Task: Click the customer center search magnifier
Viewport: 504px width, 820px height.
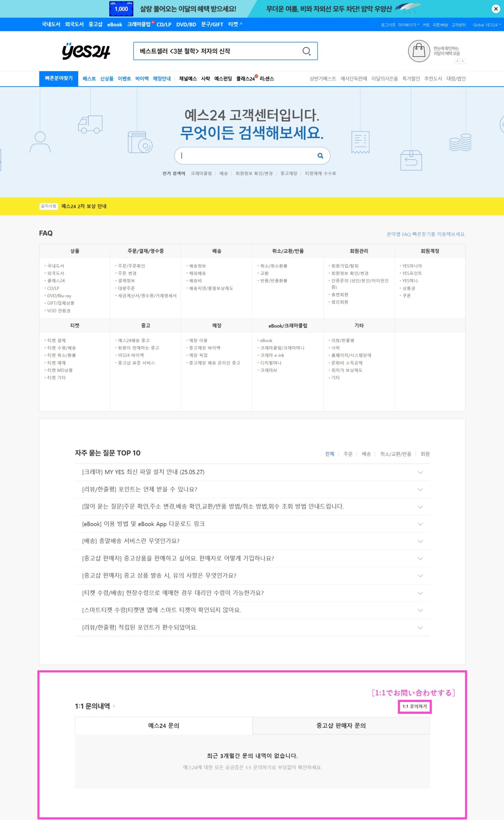Action: click(320, 156)
